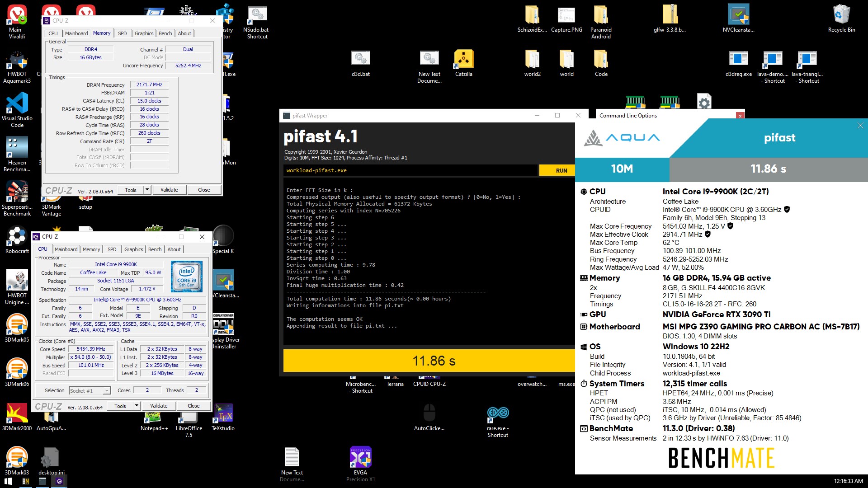Open the Code folder on the desktop

601,63
